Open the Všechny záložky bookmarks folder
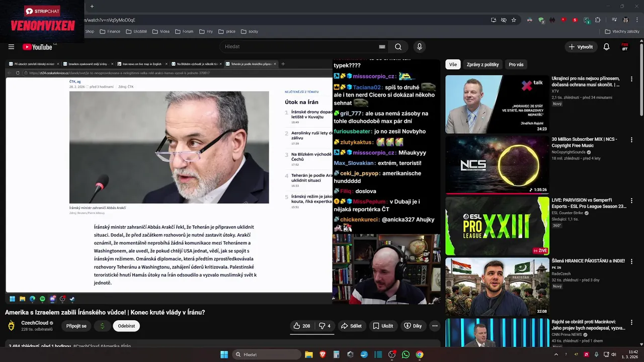The width and height of the screenshot is (644, 362). [622, 31]
